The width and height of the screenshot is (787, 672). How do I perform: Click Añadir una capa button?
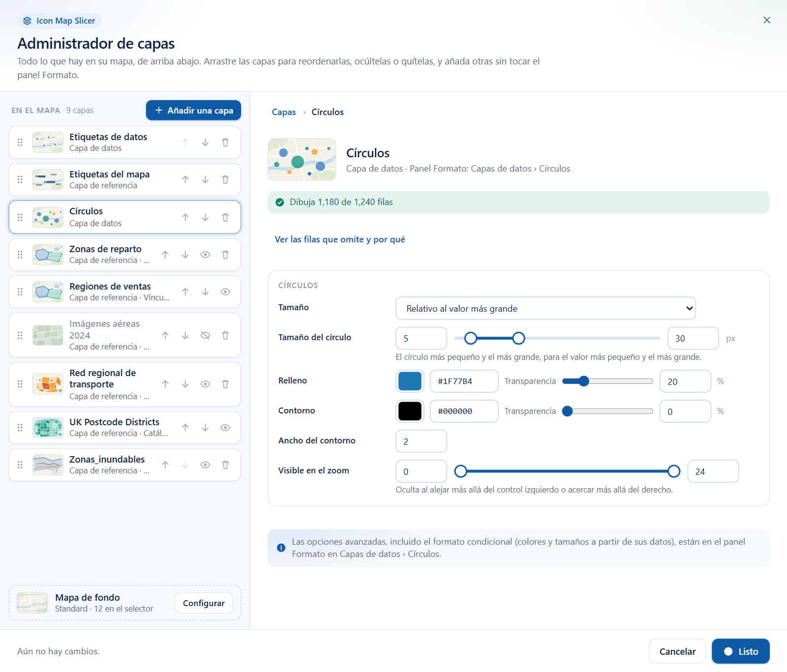[193, 110]
